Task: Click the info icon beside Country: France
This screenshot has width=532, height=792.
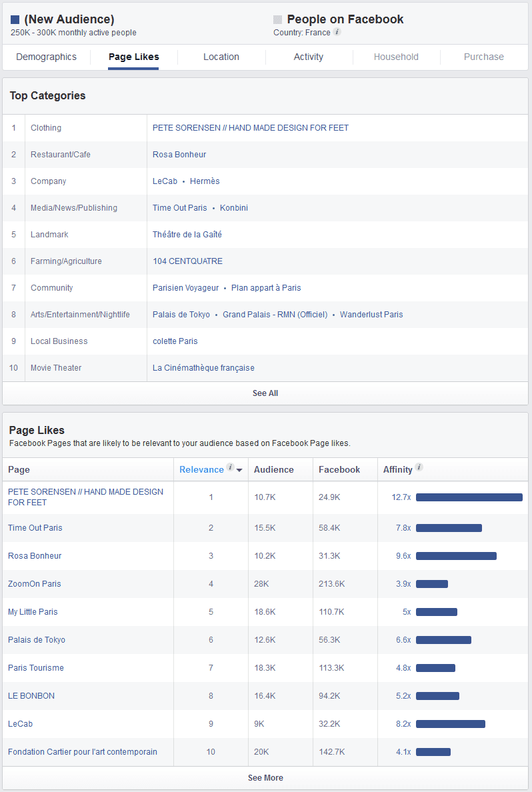Action: tap(337, 32)
